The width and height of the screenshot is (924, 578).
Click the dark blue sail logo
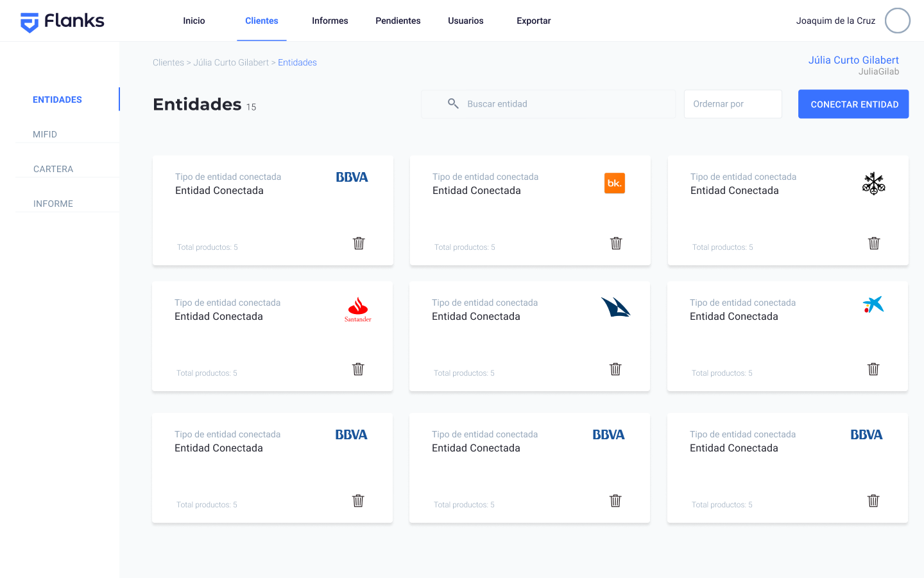[615, 307]
